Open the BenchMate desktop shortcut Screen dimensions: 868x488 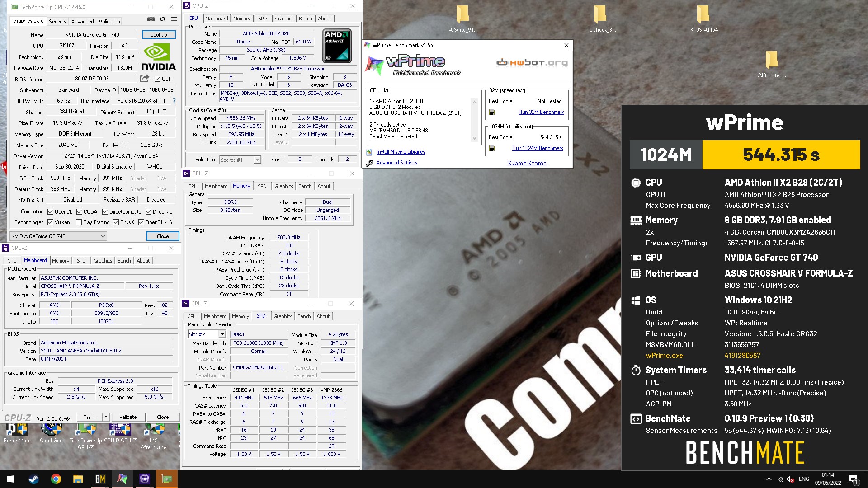coord(17,434)
